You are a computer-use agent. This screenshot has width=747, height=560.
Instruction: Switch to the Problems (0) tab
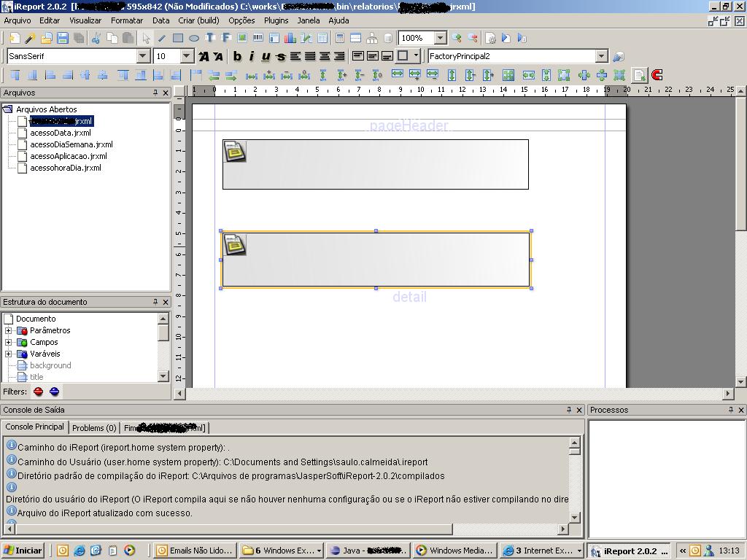94,428
